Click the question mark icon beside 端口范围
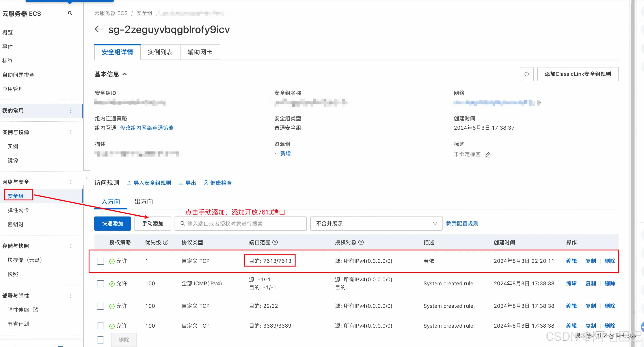Screen dimensions: 644x347 (x=275, y=242)
